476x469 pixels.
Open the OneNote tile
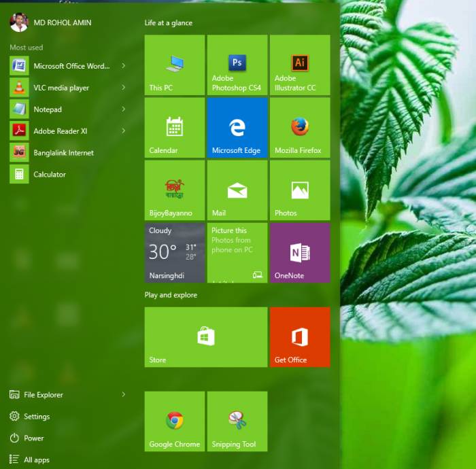[300, 253]
